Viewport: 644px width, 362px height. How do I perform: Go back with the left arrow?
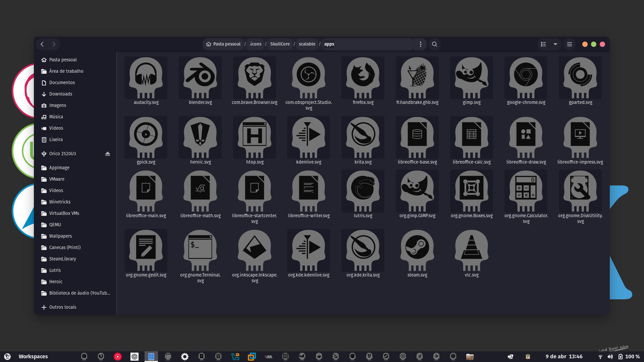(x=42, y=44)
